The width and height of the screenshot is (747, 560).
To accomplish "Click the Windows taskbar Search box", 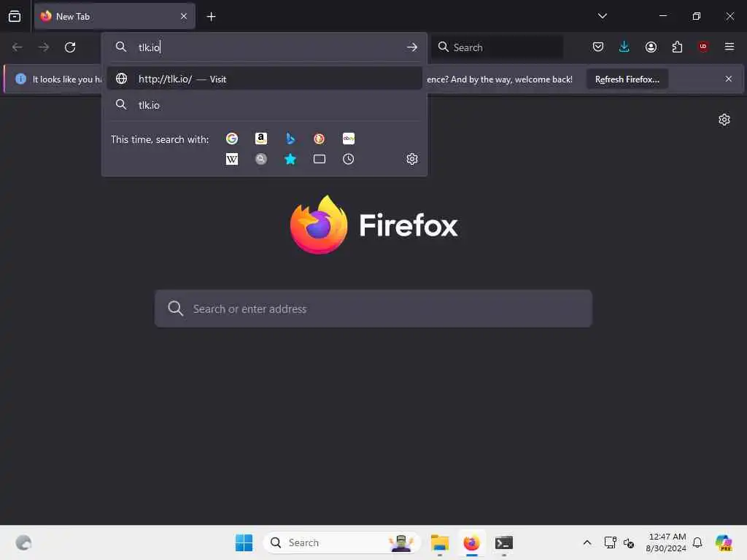I will [x=341, y=542].
